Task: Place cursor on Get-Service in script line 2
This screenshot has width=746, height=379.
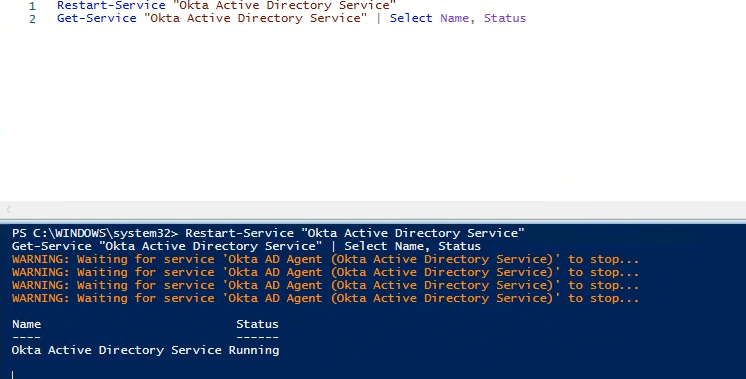Action: tap(97, 18)
